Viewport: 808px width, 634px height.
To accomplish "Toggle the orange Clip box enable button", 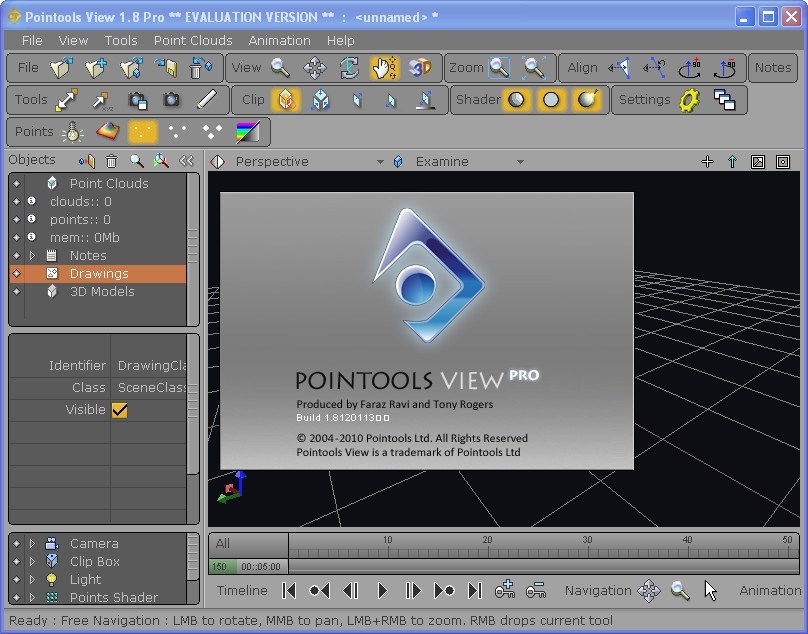I will (286, 100).
